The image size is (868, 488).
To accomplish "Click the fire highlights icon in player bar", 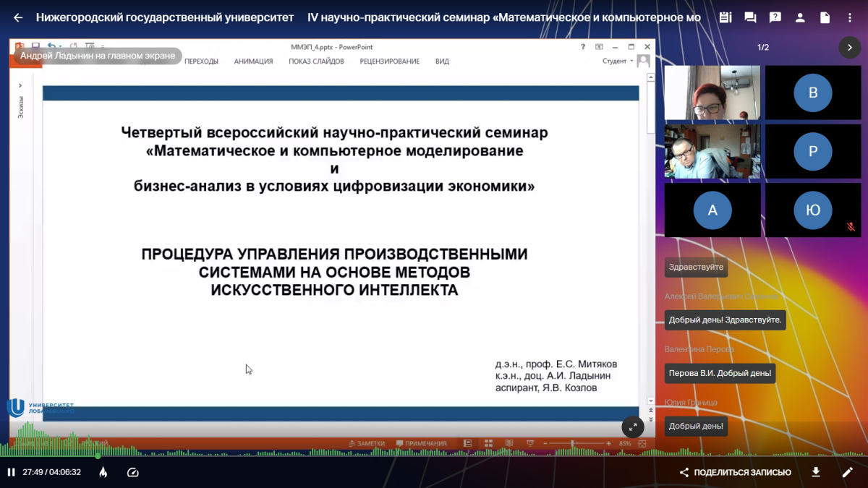I will pos(103,472).
